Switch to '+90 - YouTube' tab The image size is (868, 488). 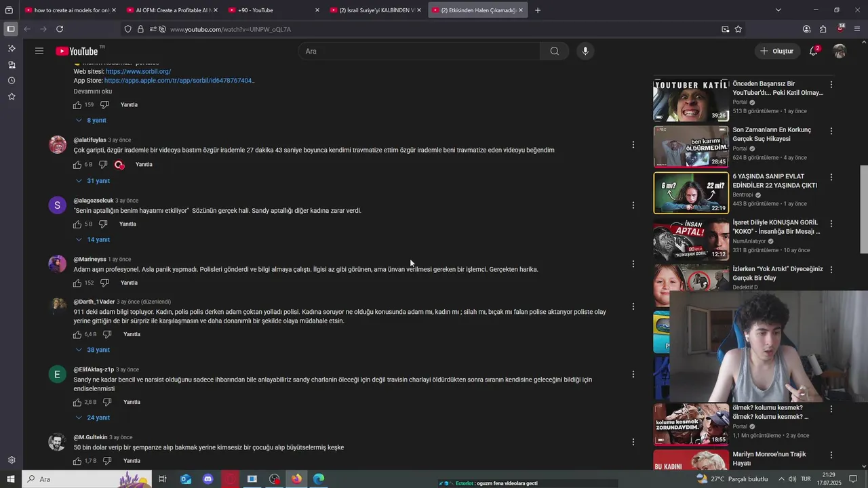point(274,10)
